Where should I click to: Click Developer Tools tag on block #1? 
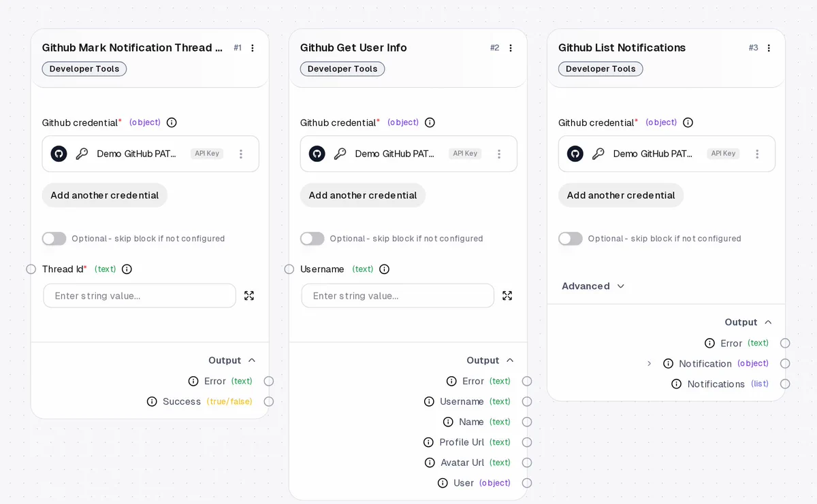tap(84, 69)
